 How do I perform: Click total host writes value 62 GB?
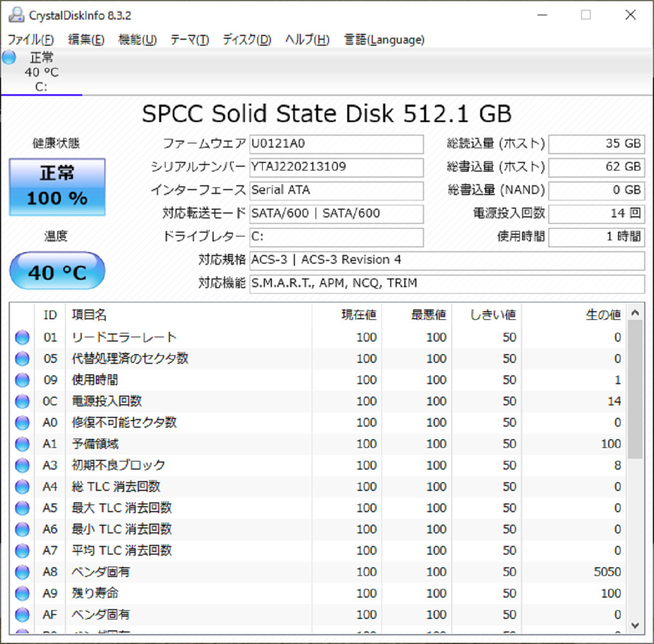(x=597, y=167)
